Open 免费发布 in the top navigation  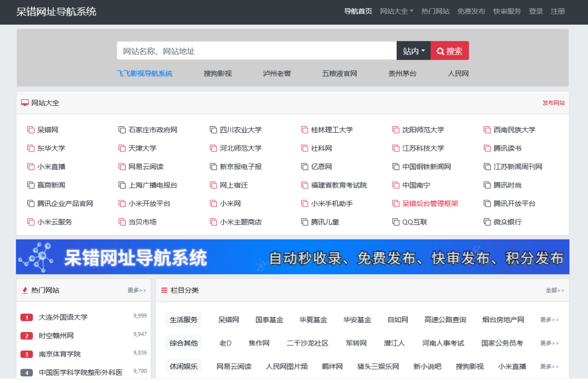click(x=471, y=12)
